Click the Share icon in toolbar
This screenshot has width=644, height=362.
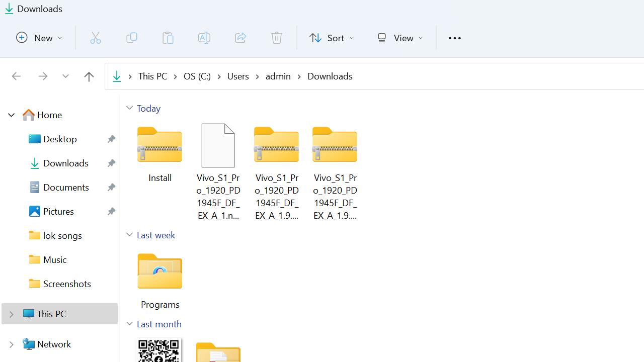[240, 38]
